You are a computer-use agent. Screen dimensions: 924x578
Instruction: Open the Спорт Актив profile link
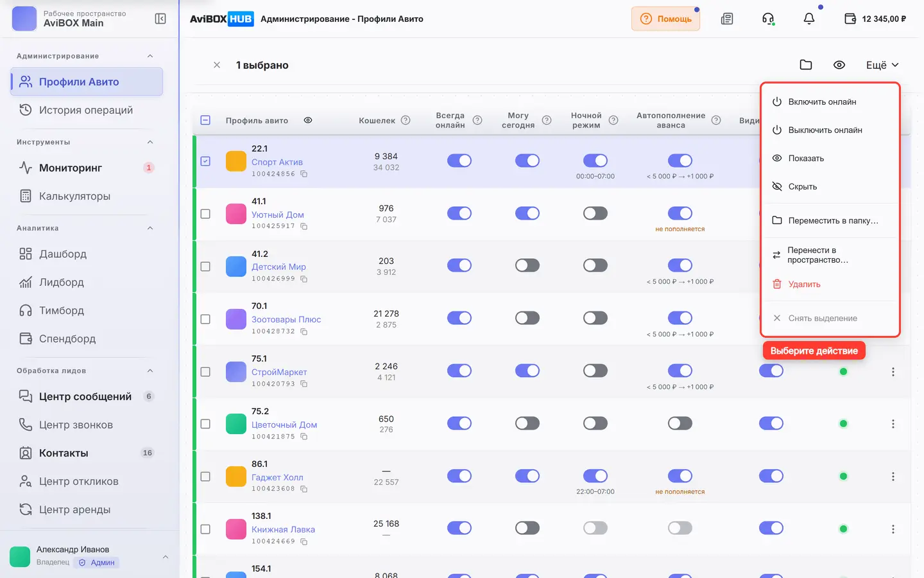point(277,162)
